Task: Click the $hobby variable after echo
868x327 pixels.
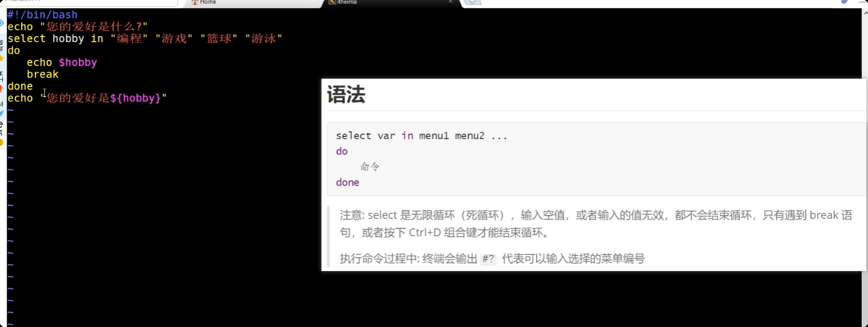Action: (x=78, y=63)
